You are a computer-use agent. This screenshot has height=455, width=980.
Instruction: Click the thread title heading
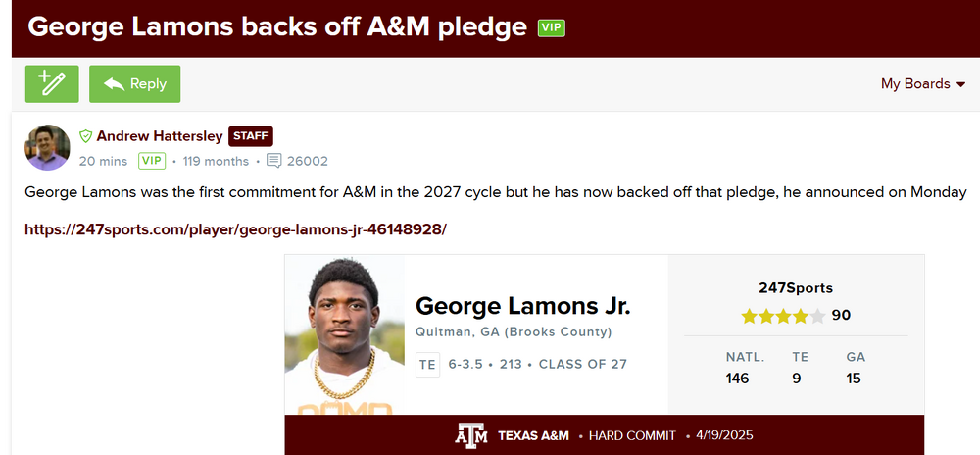click(277, 27)
